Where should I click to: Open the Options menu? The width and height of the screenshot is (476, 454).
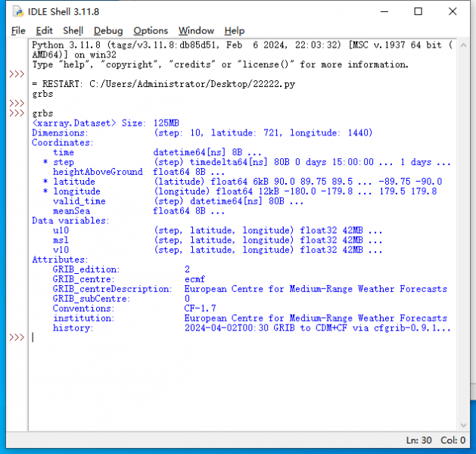[x=151, y=30]
